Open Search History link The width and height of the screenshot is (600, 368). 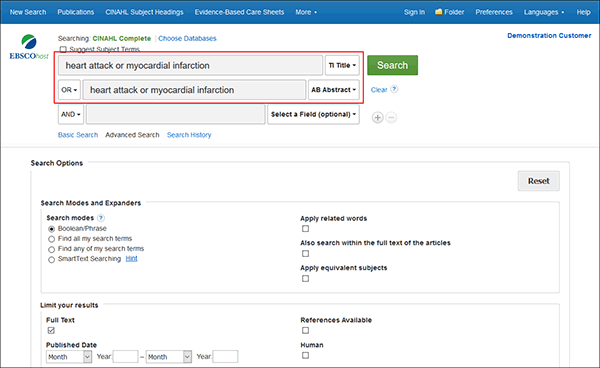[189, 135]
